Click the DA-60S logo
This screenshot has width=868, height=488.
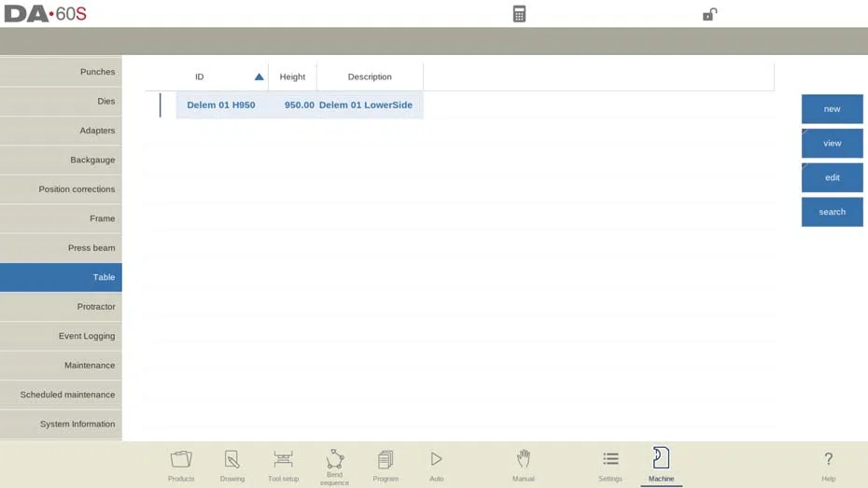46,14
